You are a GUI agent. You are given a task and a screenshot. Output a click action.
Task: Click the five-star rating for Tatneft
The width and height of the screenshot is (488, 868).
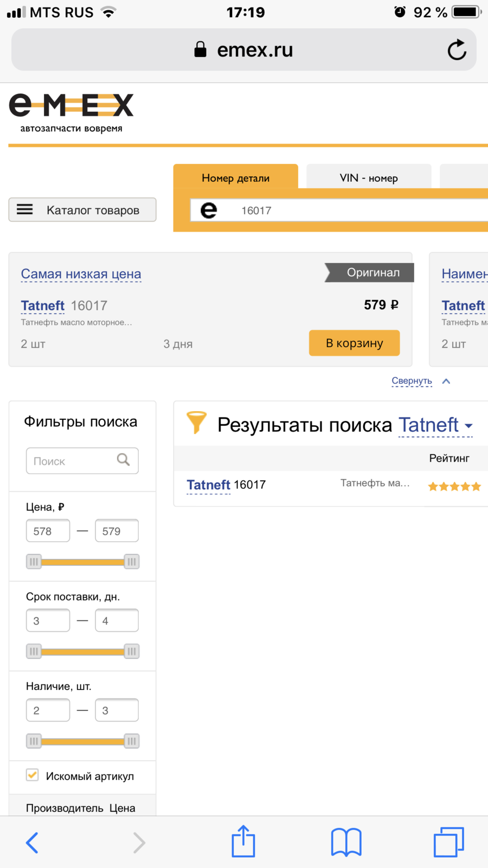(x=454, y=487)
